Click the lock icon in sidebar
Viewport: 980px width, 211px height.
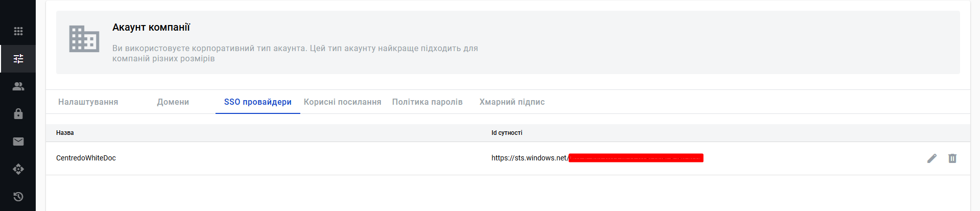[18, 114]
